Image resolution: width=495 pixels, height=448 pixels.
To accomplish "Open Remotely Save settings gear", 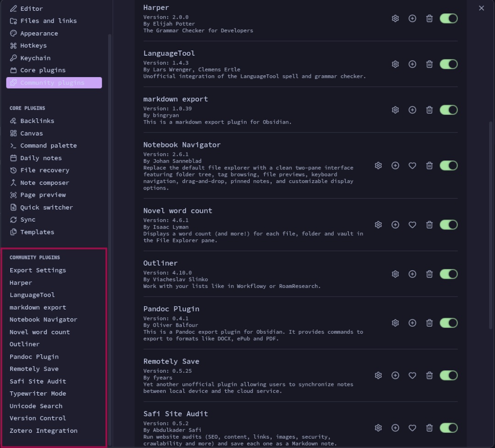I will pos(378,376).
